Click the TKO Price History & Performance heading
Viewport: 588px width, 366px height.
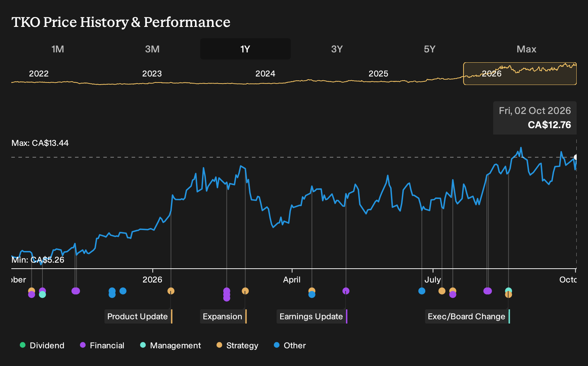pyautogui.click(x=121, y=22)
